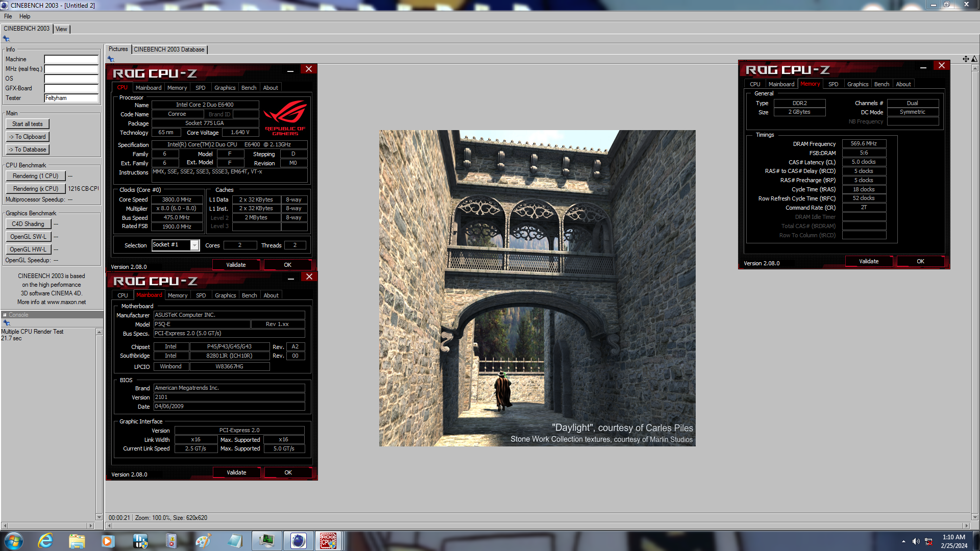Open Mainboard tab in right CPU-Z window
This screenshot has width=980, height=551.
point(781,84)
